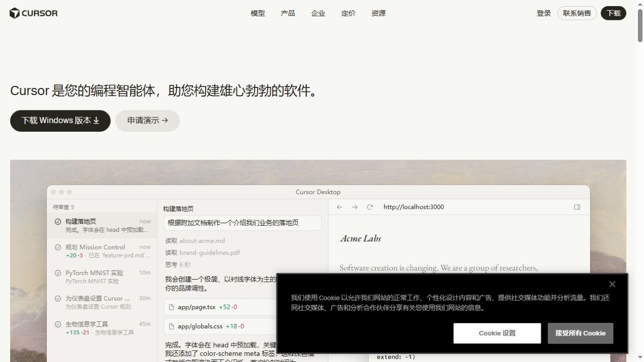The height and width of the screenshot is (362, 644).
Task: Click the 思考 6 秒 line
Action: 178,264
